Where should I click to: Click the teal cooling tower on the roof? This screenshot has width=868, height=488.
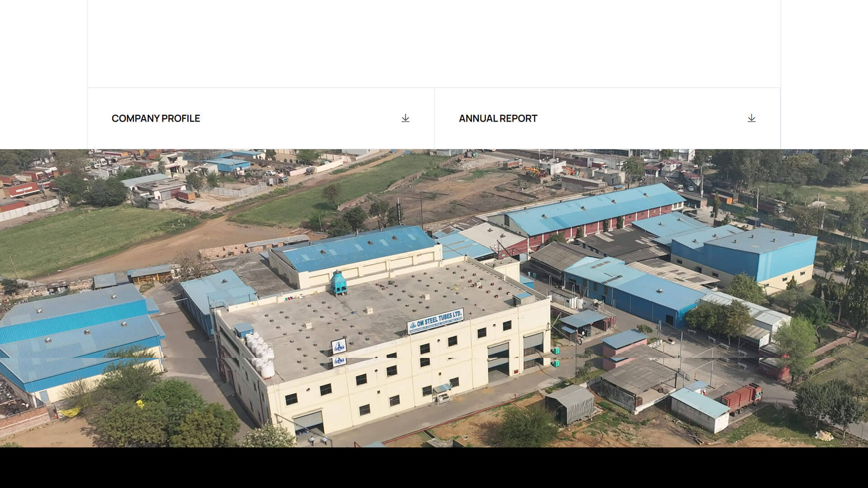(x=338, y=283)
